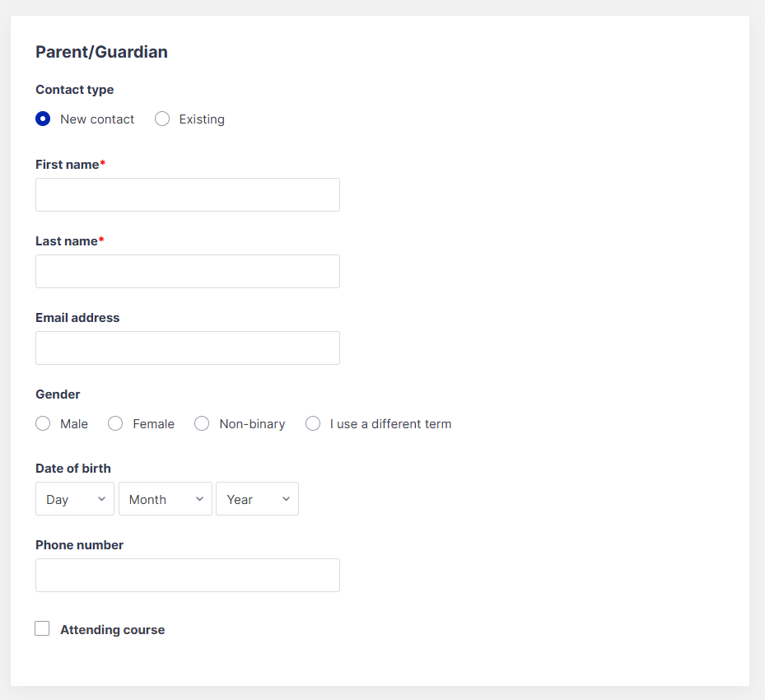765x700 pixels.
Task: Click the 'Phone number' label text
Action: pos(79,545)
